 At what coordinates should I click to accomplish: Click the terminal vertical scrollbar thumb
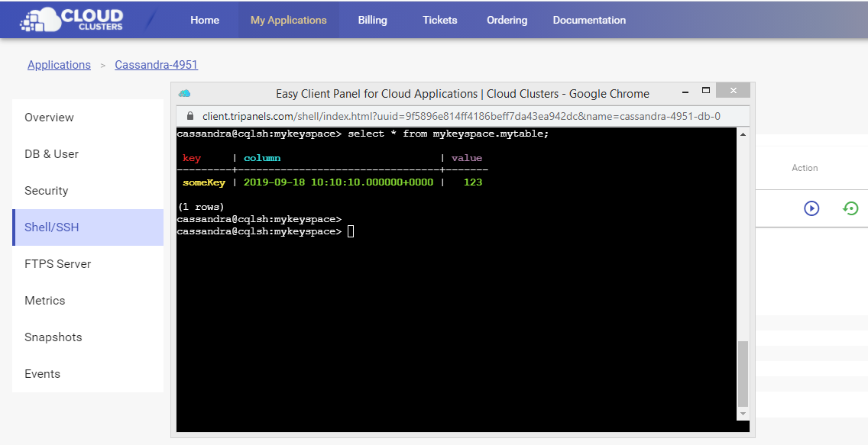[x=743, y=374]
